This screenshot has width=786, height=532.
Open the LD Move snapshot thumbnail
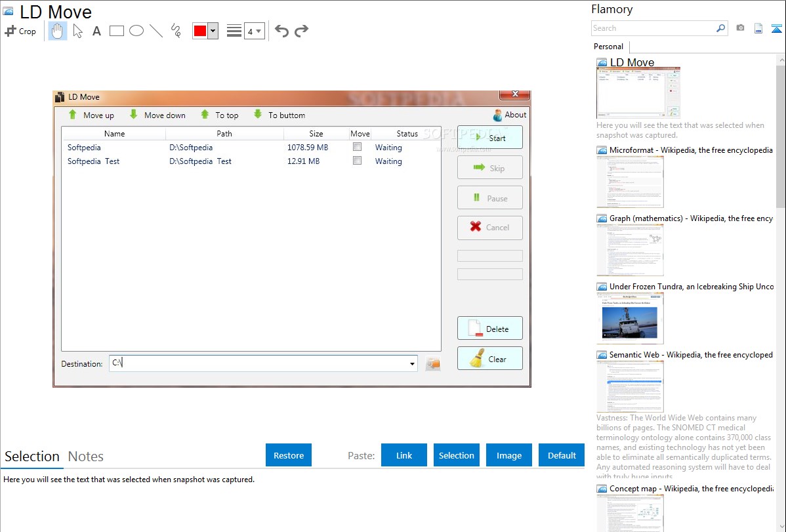(x=638, y=92)
